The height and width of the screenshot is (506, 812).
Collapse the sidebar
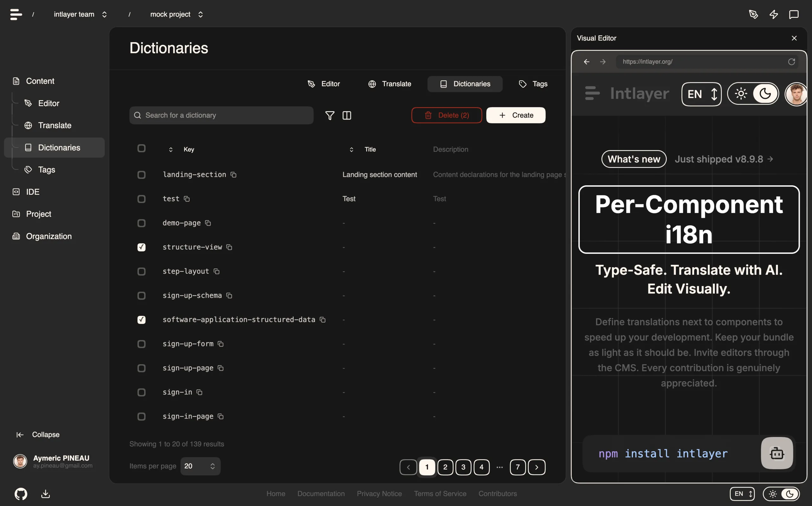click(x=38, y=434)
